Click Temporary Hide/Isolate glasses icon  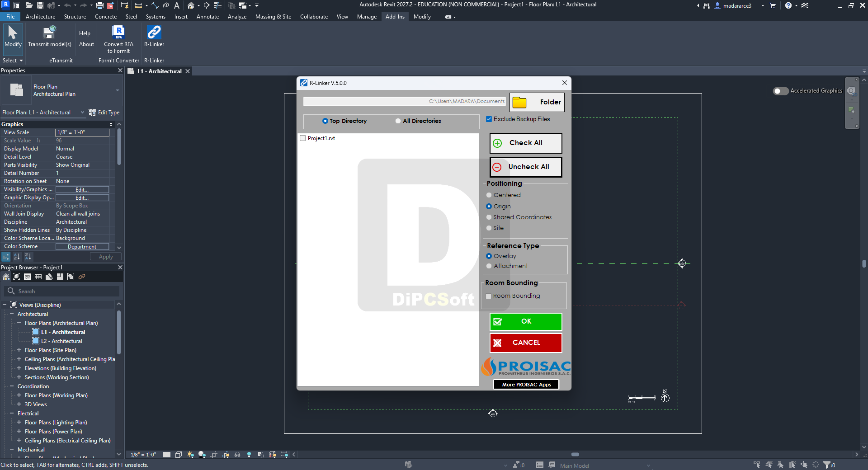[x=237, y=455]
